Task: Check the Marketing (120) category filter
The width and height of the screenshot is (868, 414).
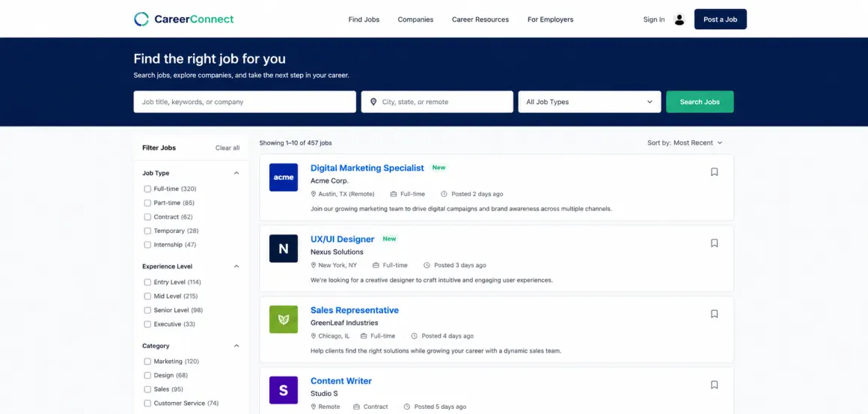Action: click(147, 362)
